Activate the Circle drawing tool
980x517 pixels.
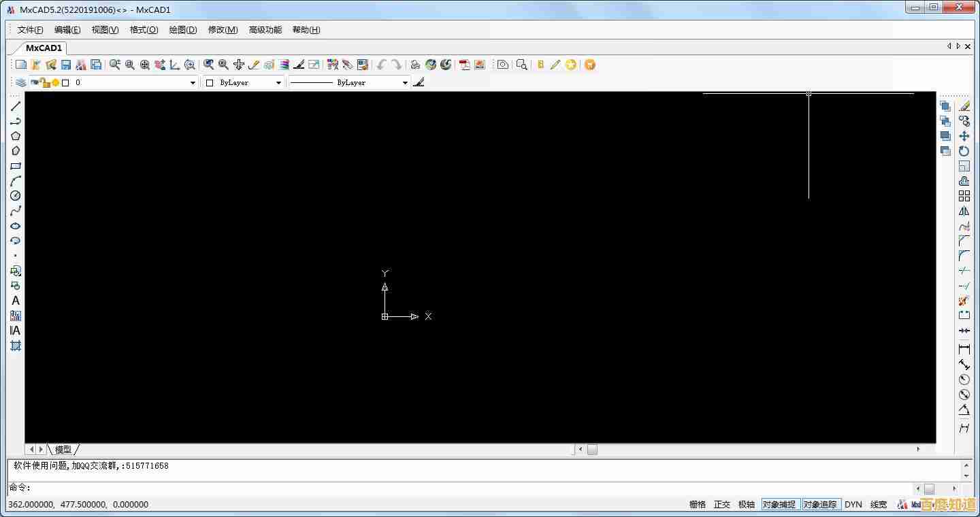[x=15, y=196]
